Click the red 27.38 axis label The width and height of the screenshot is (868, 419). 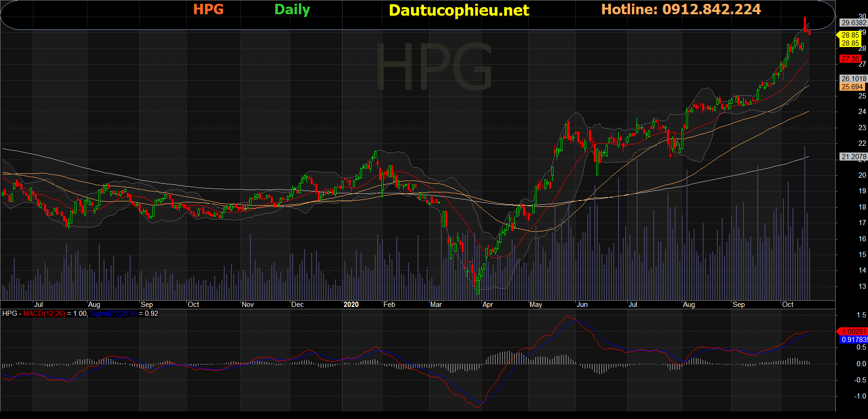click(850, 59)
